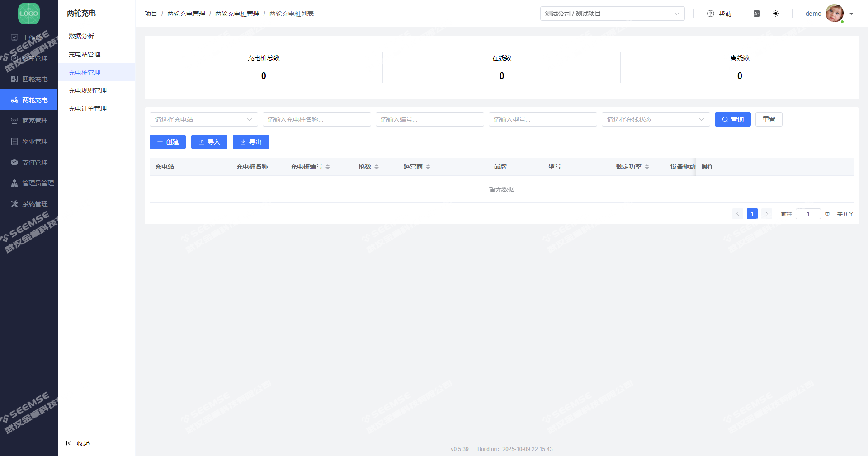This screenshot has height=456, width=868.
Task: Go to 充电站管理 menu item
Action: point(85,54)
